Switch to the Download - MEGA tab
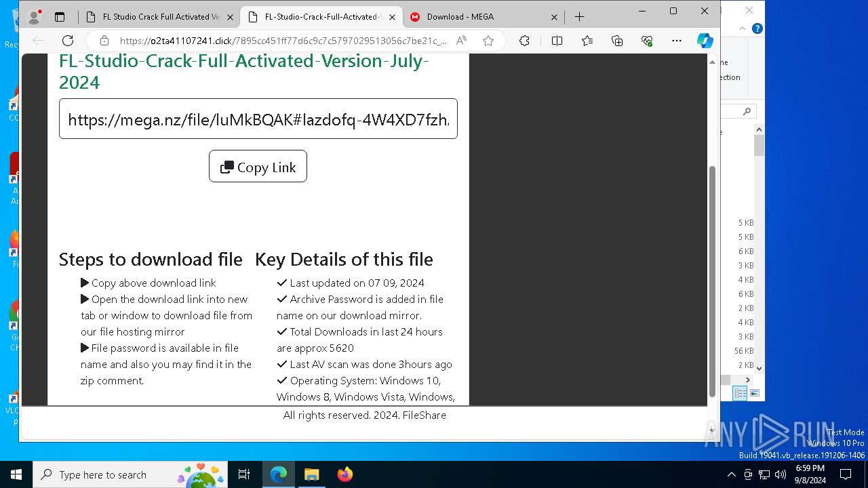Viewport: 868px width, 488px height. 484,17
